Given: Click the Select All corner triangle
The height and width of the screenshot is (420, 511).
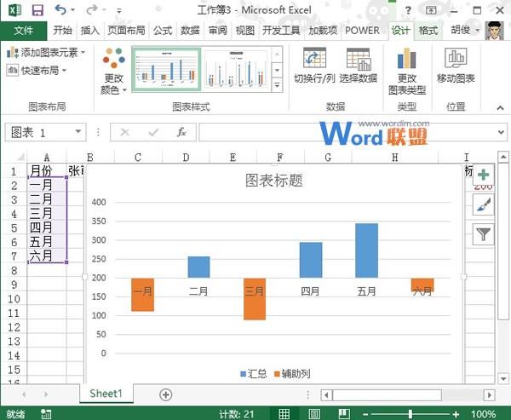Looking at the screenshot, I should (20, 158).
